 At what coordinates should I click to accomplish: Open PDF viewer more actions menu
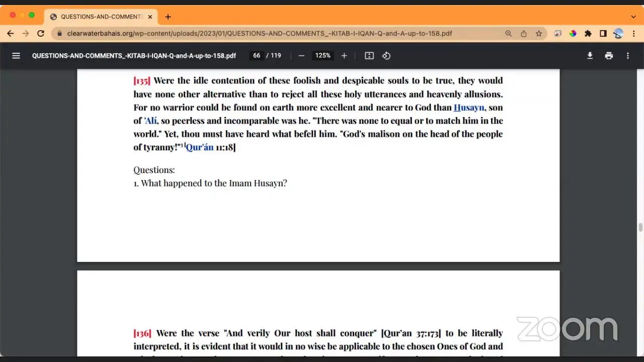[628, 56]
